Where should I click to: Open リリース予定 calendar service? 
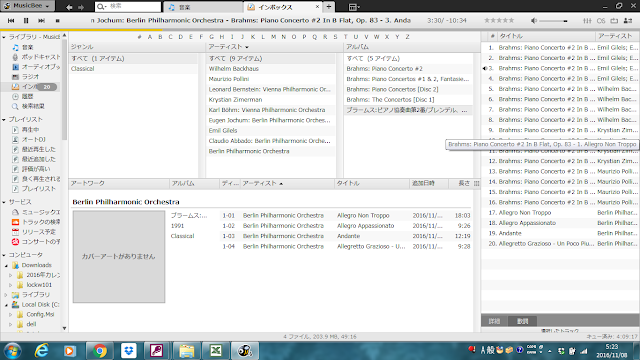(x=38, y=231)
